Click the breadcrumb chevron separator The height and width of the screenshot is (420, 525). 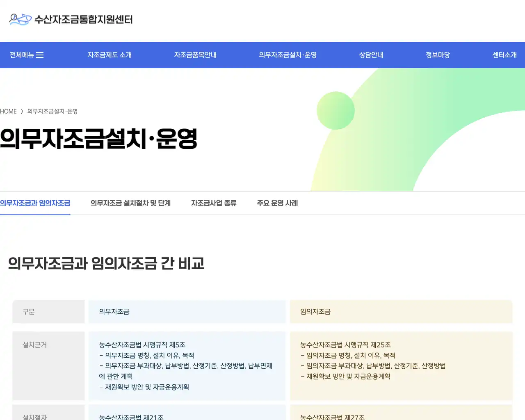tap(22, 111)
